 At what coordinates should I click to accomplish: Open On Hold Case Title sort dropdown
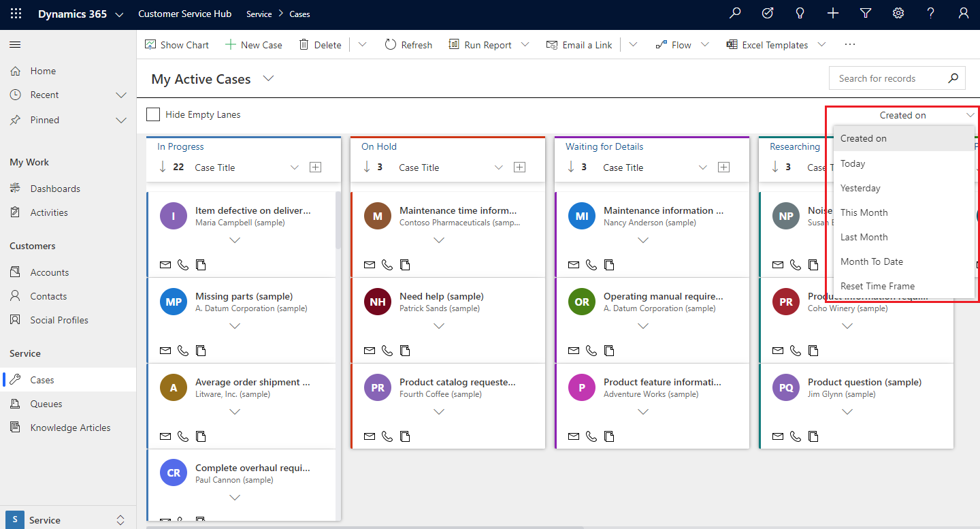tap(498, 167)
